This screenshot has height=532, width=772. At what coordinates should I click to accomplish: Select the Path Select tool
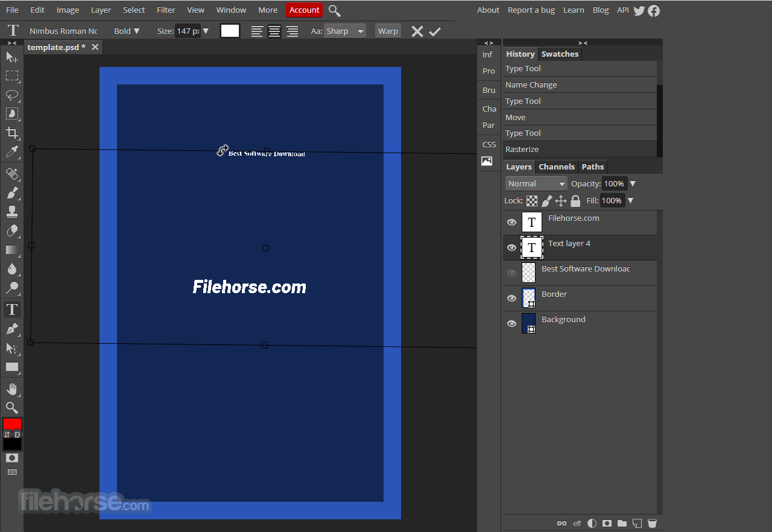(x=12, y=348)
